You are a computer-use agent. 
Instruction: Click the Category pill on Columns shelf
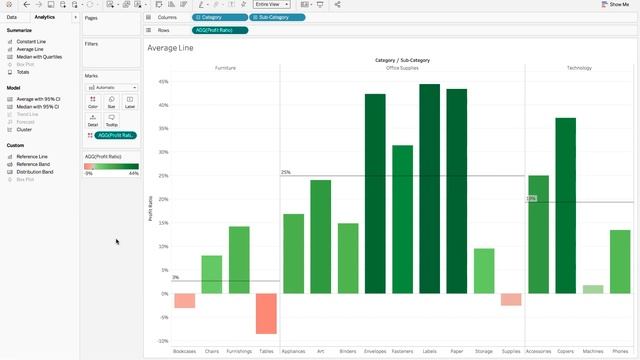coord(220,17)
